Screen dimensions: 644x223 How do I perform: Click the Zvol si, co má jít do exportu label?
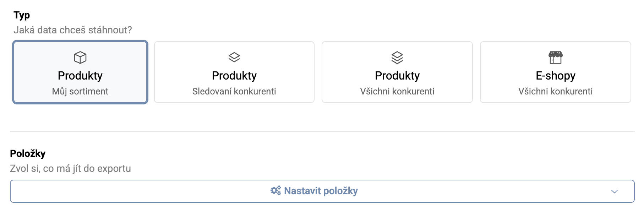(71, 168)
